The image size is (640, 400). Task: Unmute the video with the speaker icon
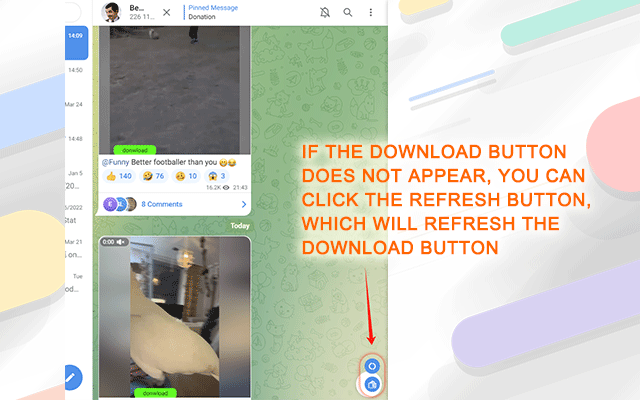121,242
